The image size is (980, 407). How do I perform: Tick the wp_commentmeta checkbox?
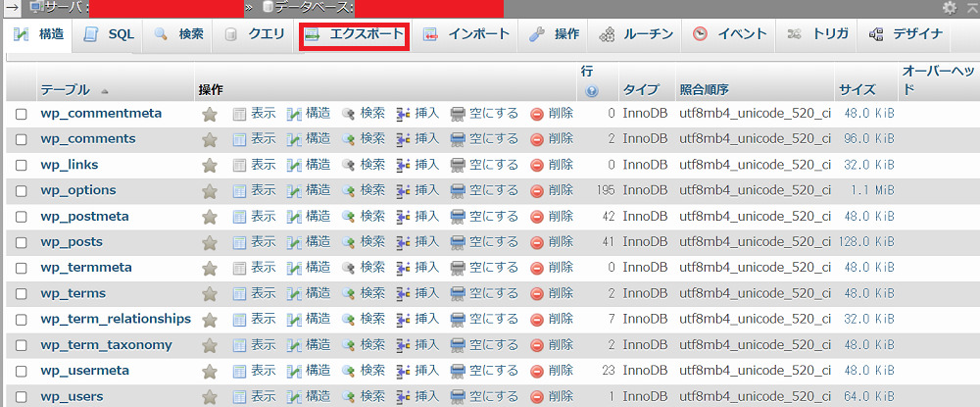[22, 115]
